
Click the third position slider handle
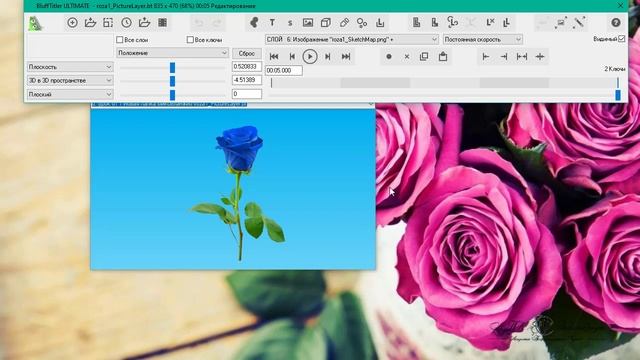[x=172, y=95]
